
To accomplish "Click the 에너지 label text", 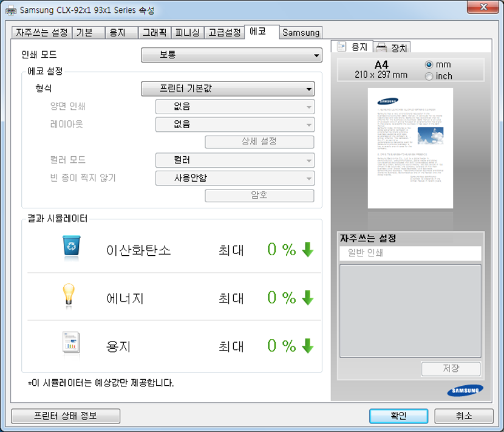I will point(125,298).
